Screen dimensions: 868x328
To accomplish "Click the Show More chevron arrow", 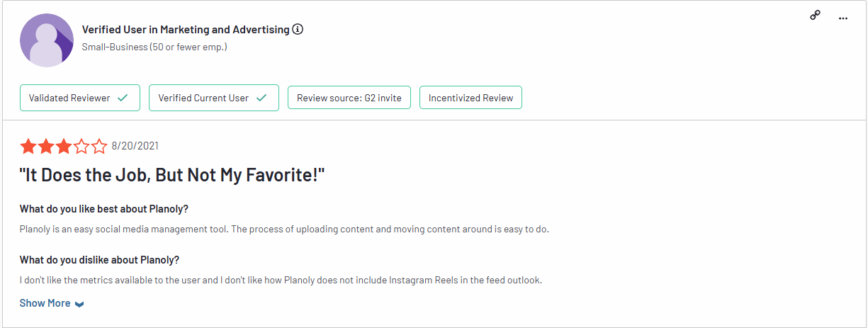I will pyautogui.click(x=79, y=304).
